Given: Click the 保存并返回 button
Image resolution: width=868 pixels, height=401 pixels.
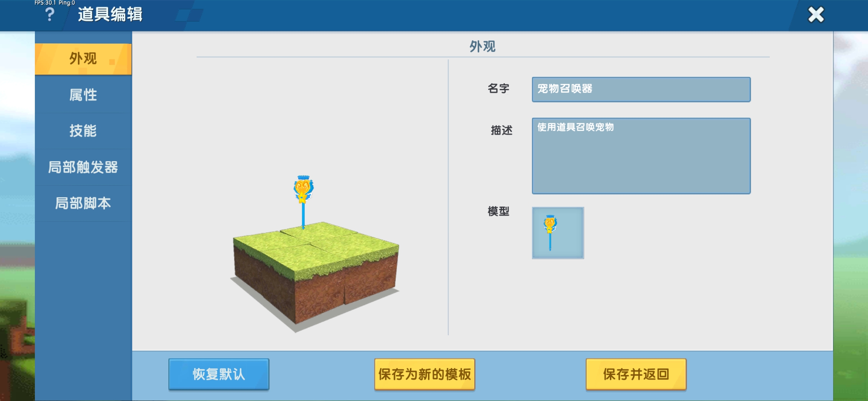Looking at the screenshot, I should pos(636,374).
